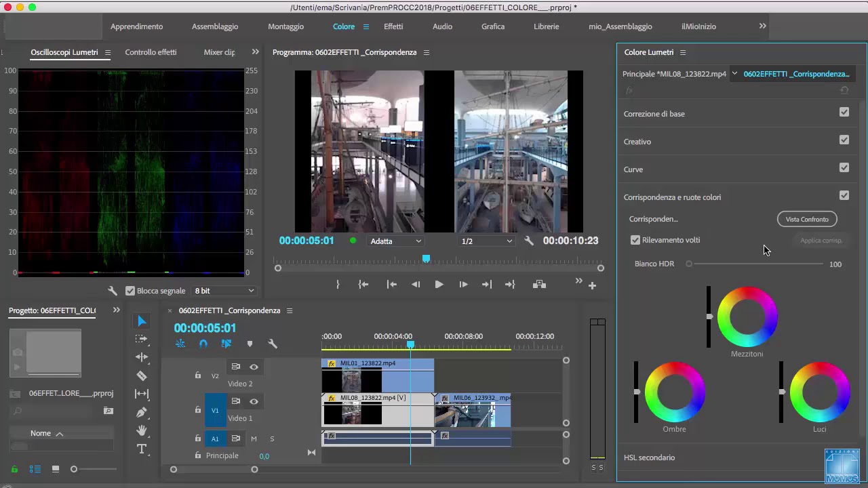Select the Type tool

[x=141, y=449]
